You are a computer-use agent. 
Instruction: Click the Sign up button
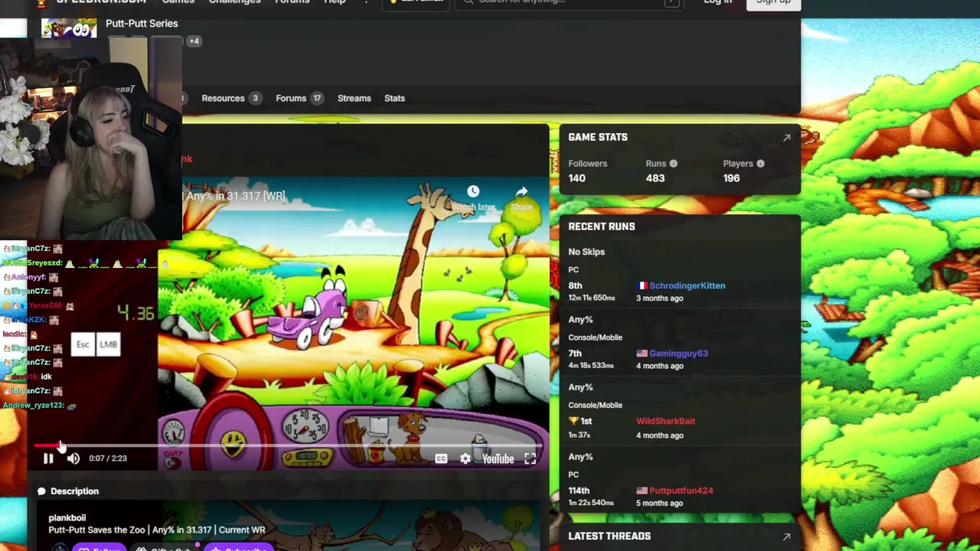(x=773, y=2)
